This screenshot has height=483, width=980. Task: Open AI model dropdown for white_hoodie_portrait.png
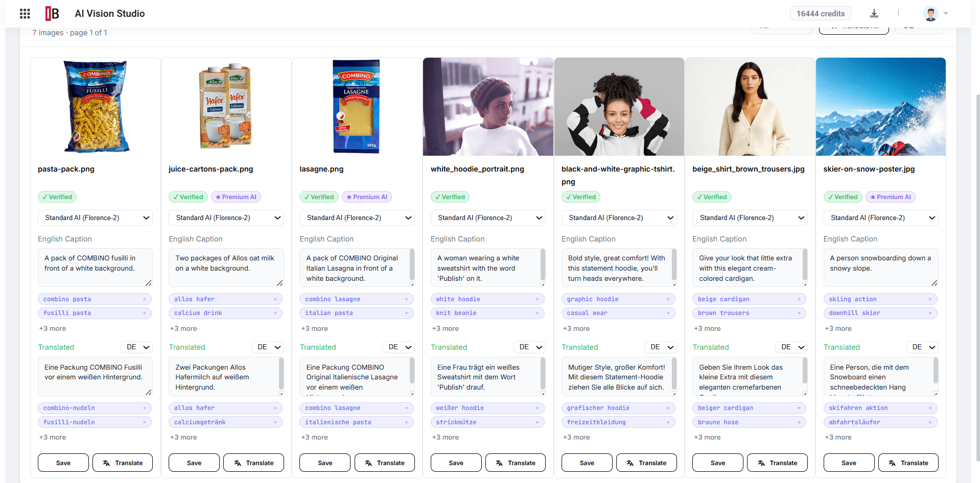tap(488, 218)
